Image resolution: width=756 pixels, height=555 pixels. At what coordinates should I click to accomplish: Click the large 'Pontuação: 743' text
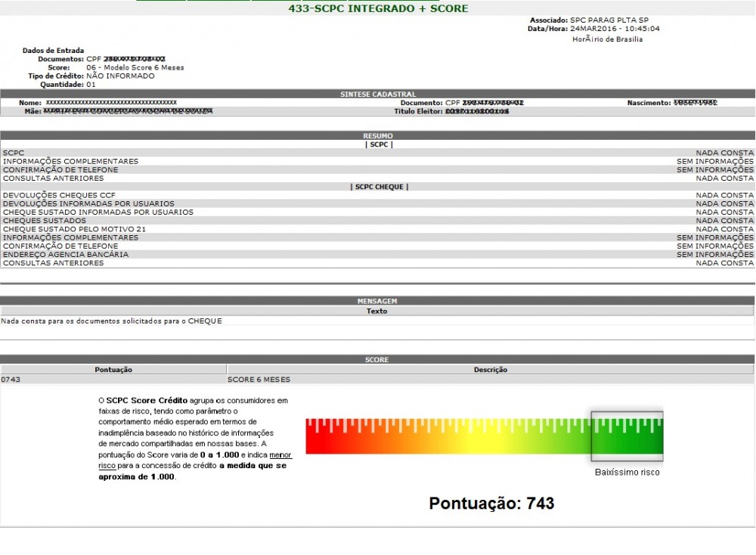tap(492, 504)
